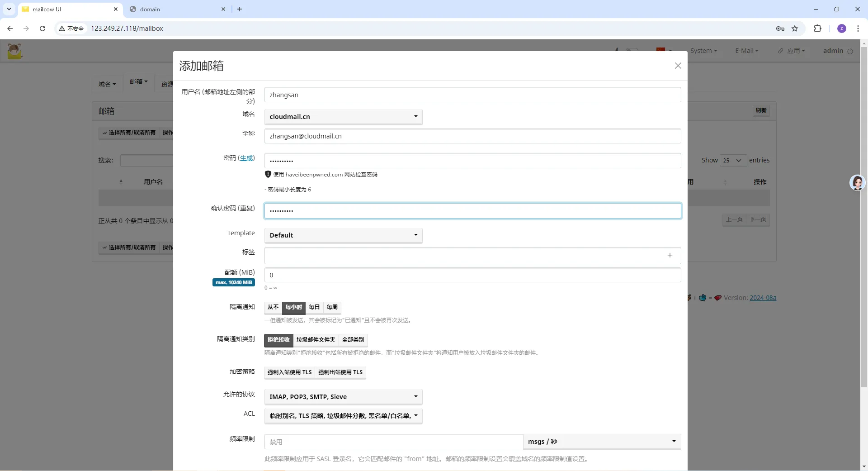Focus the password field
The width and height of the screenshot is (868, 471).
(473, 161)
